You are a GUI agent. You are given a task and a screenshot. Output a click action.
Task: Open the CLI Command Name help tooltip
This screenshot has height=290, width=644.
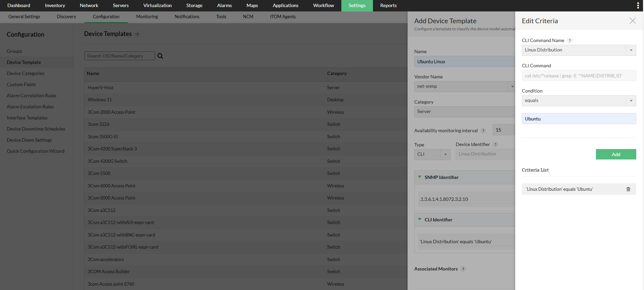coord(570,40)
